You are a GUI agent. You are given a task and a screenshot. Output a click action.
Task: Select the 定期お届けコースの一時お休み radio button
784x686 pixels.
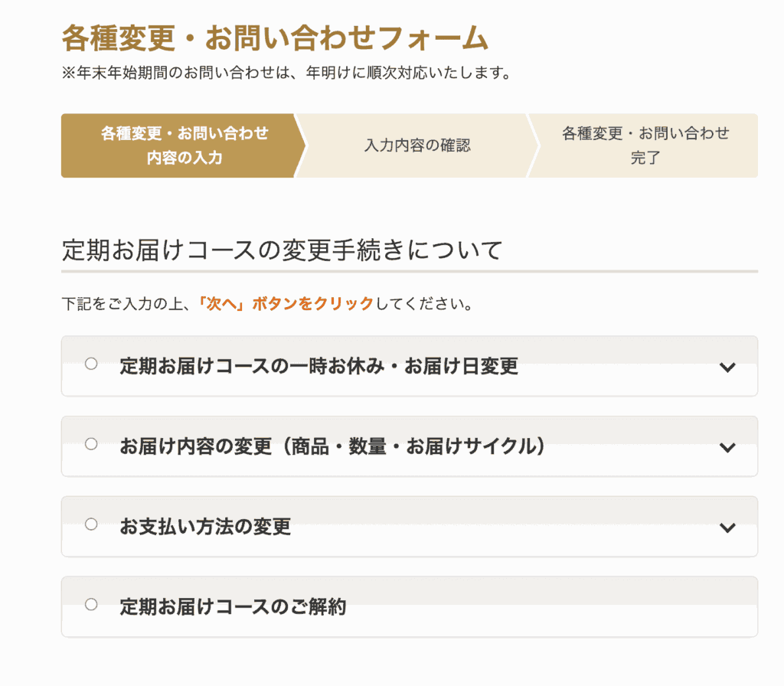(91, 364)
